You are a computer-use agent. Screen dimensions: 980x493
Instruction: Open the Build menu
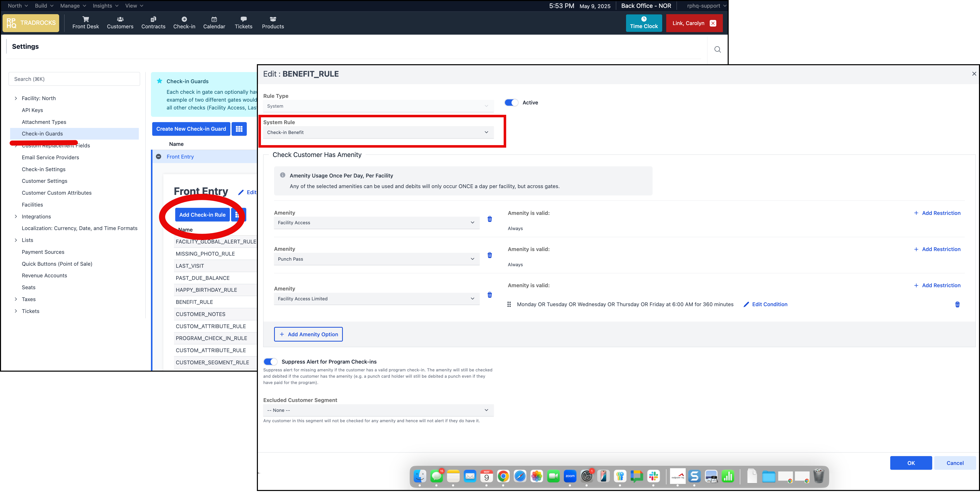click(x=44, y=6)
